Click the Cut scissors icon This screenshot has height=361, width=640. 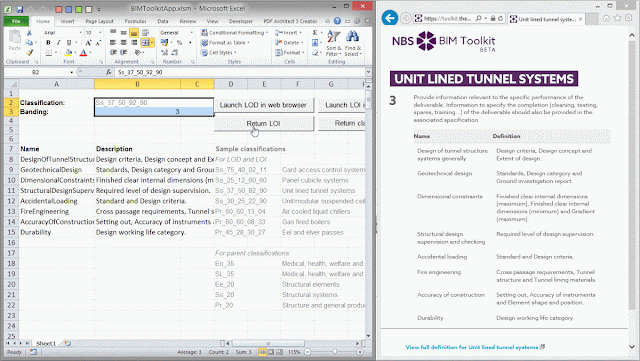(x=29, y=33)
